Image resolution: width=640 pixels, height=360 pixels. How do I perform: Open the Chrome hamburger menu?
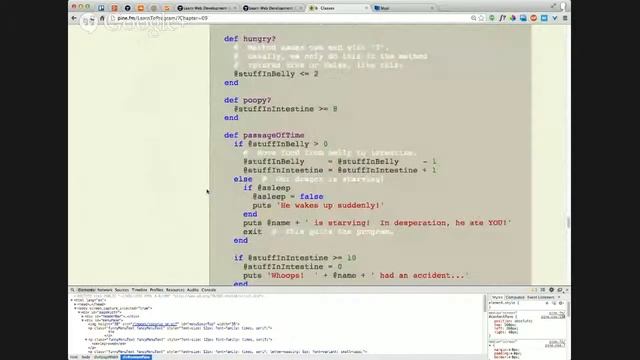coord(565,18)
